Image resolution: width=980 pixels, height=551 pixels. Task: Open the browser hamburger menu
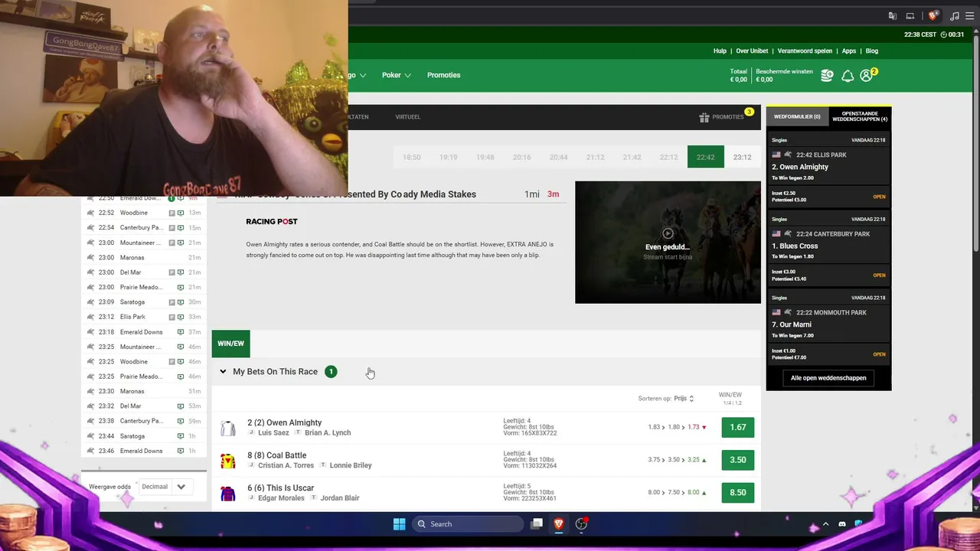[972, 16]
